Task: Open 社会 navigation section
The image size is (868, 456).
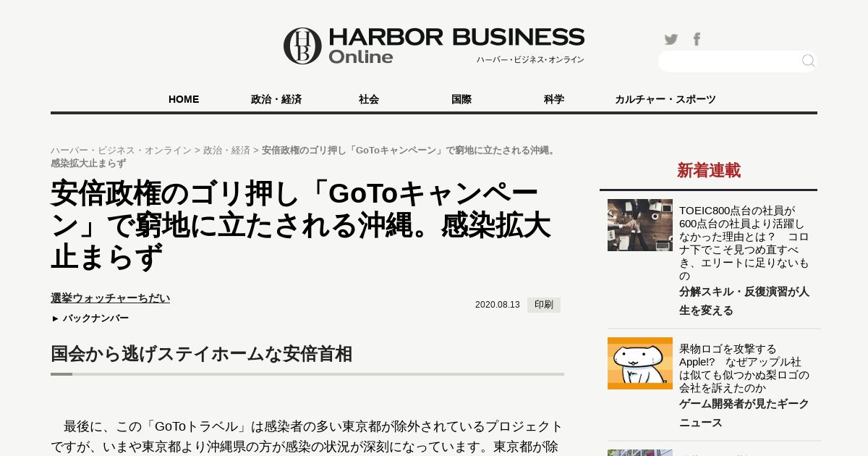Action: (369, 99)
